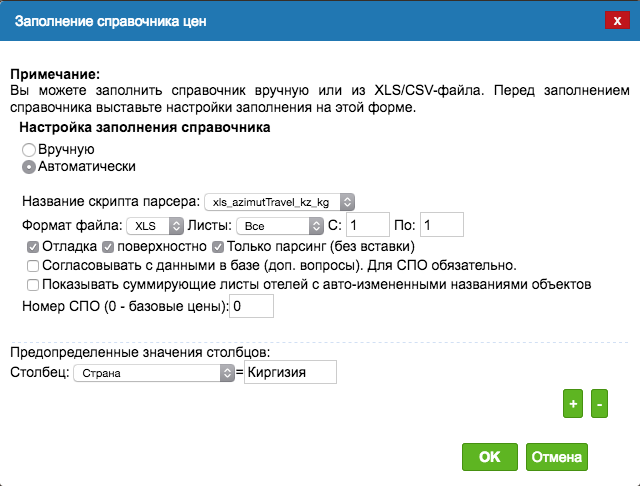Open the parser script name dropdown
The image size is (640, 486).
279,202
